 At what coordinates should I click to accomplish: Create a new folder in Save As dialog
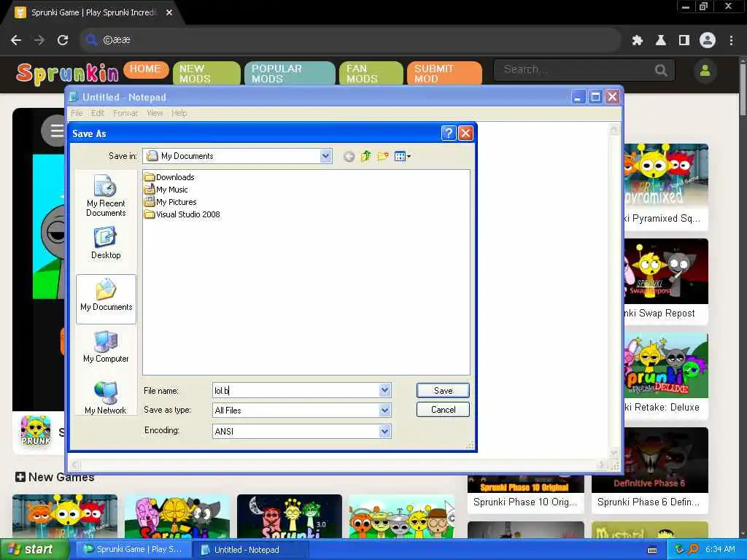click(383, 156)
